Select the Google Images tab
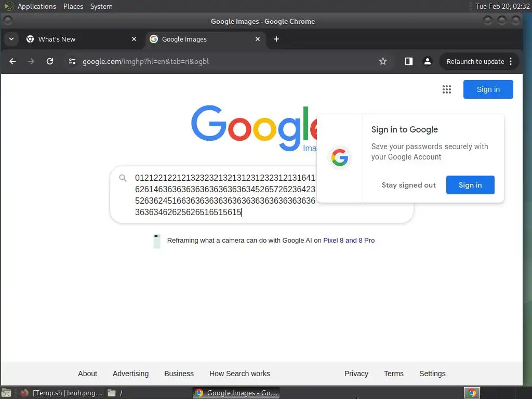The width and height of the screenshot is (532, 399). [x=205, y=39]
